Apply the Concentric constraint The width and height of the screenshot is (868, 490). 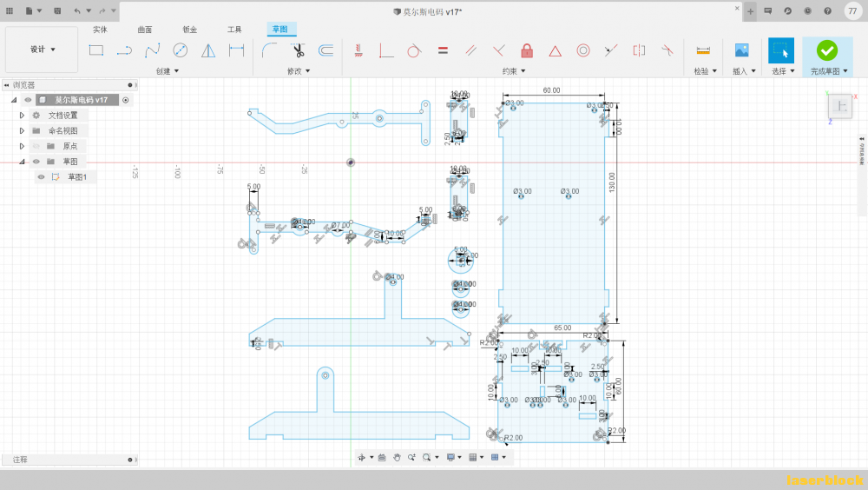coord(583,50)
